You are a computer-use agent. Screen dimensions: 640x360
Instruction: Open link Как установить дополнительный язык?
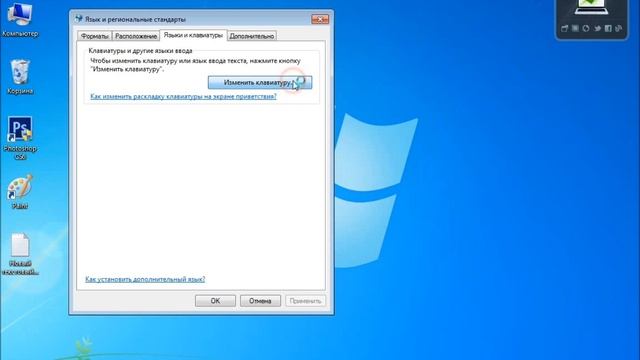145,279
